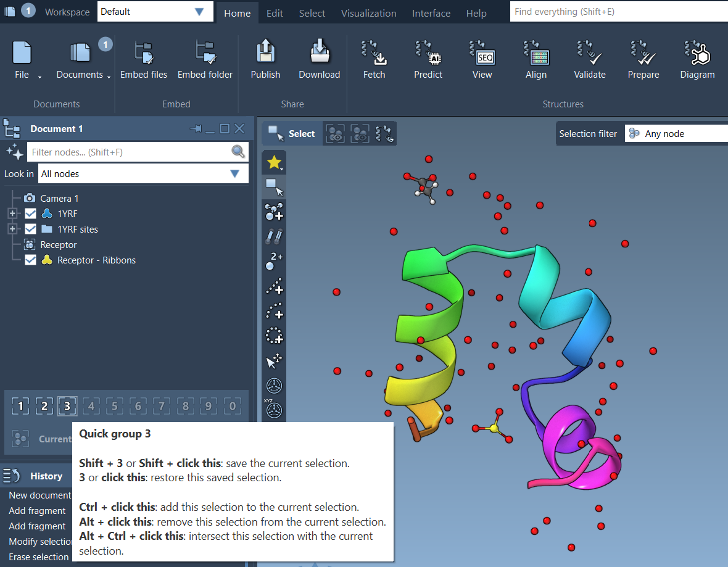728x567 pixels.
Task: Uncheck the 1YRF visibility checkbox
Action: point(30,214)
